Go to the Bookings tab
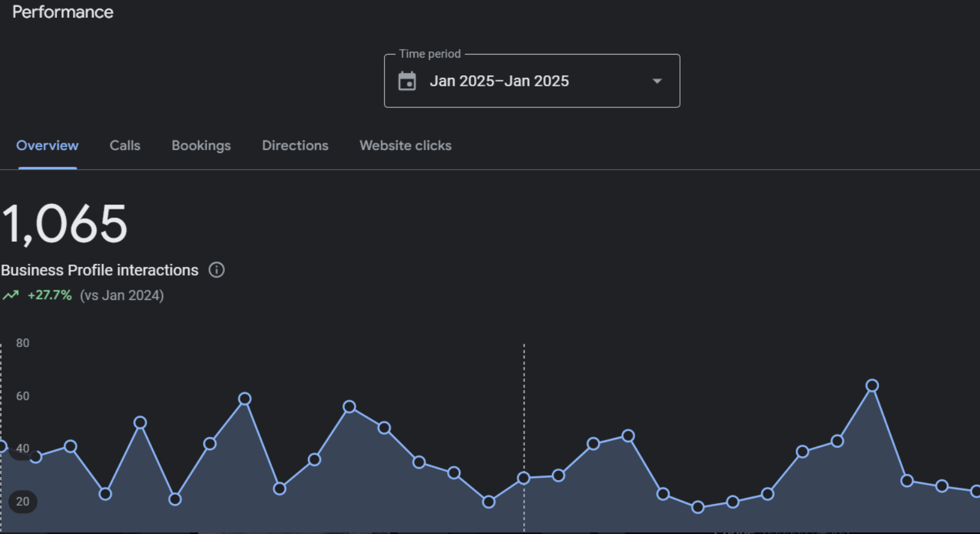 pos(201,146)
